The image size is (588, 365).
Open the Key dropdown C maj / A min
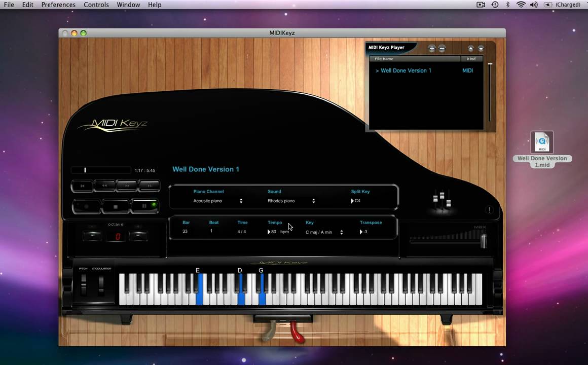click(x=324, y=232)
